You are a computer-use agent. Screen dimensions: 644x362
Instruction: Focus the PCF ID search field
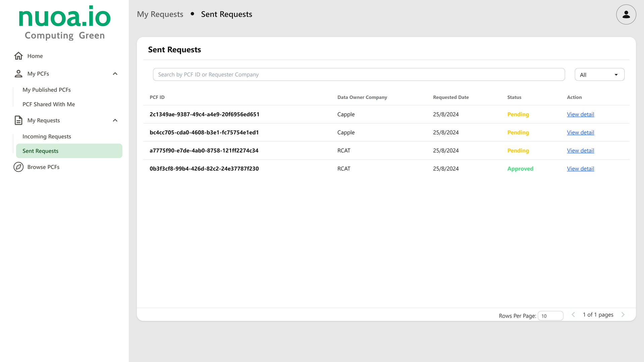point(359,74)
